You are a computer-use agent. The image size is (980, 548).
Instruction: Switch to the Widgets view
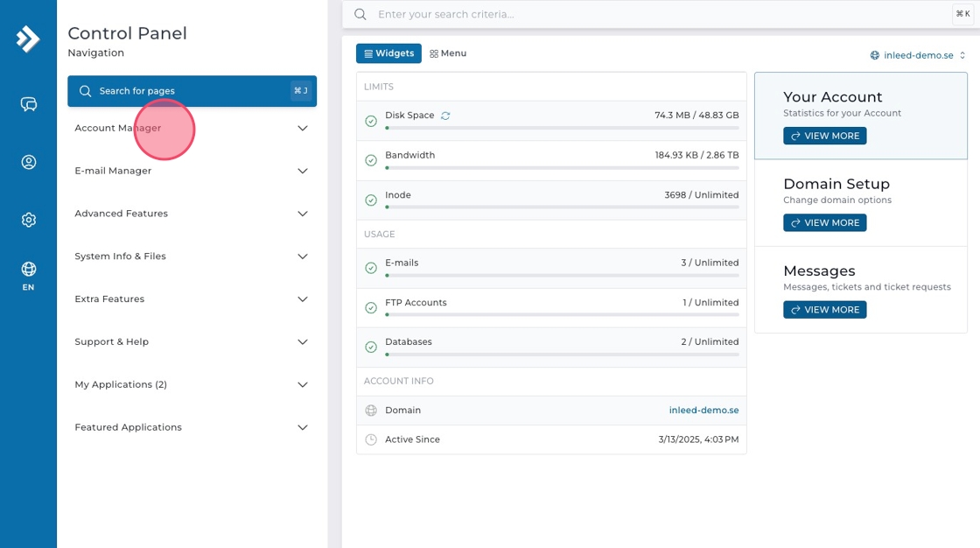coord(388,53)
